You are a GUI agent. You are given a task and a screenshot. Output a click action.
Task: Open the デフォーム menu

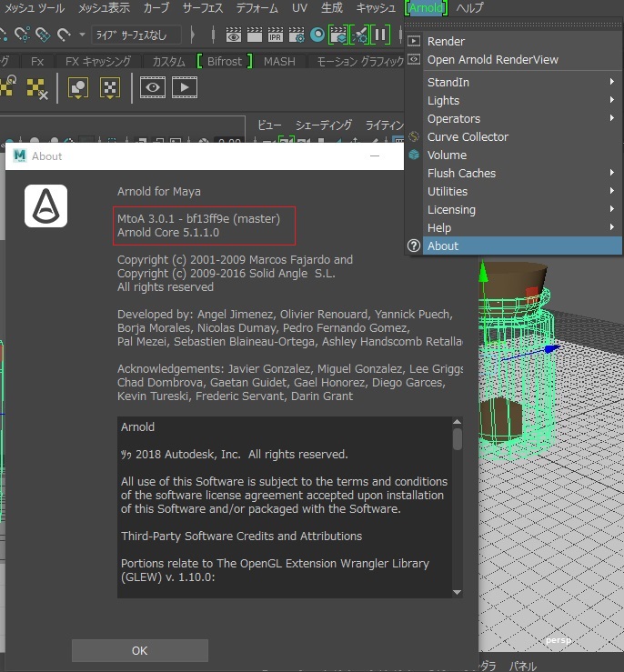pos(257,8)
